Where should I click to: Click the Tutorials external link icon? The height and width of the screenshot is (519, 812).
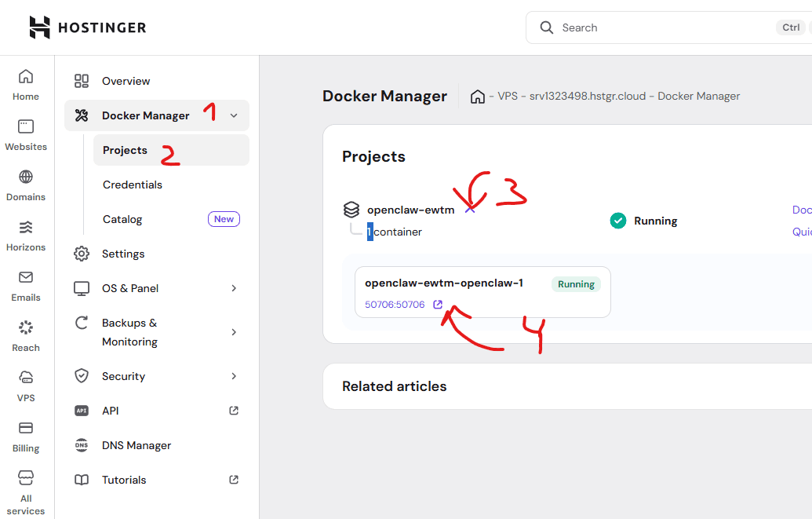click(234, 480)
